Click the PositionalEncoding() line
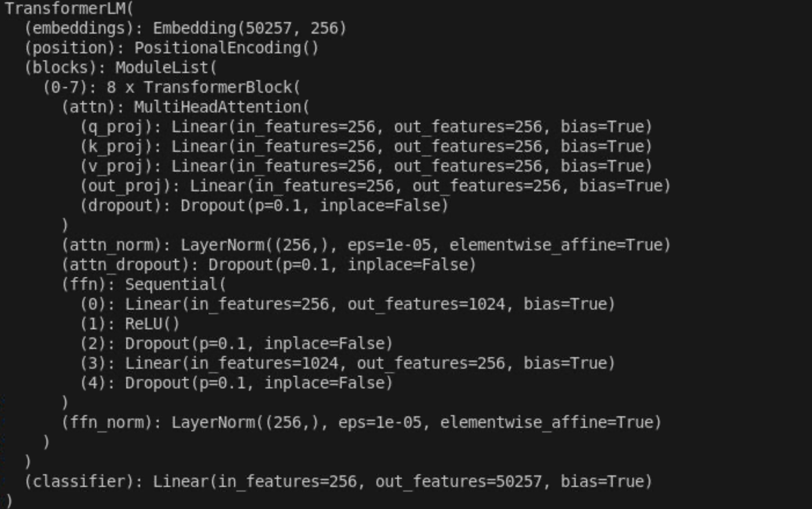 point(171,48)
